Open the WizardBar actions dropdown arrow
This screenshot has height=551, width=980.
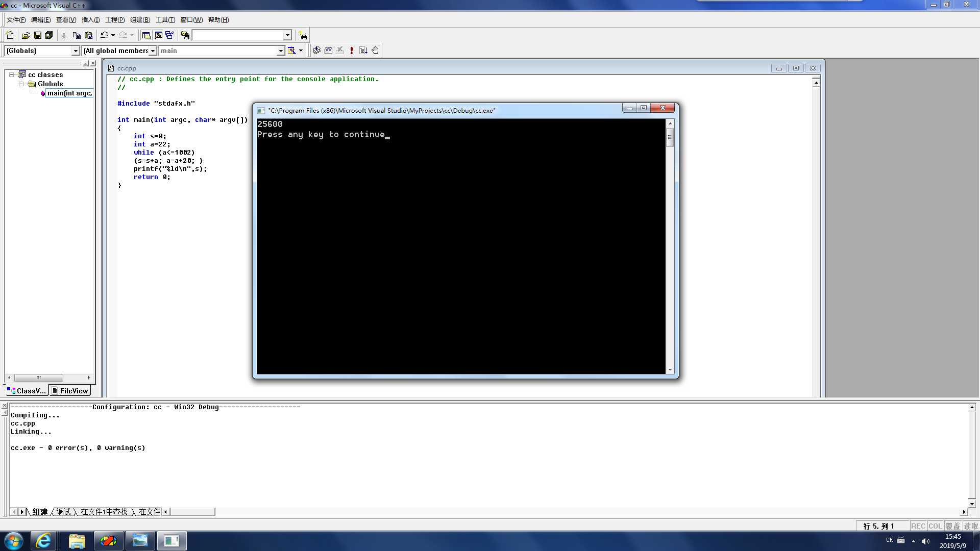click(x=301, y=51)
